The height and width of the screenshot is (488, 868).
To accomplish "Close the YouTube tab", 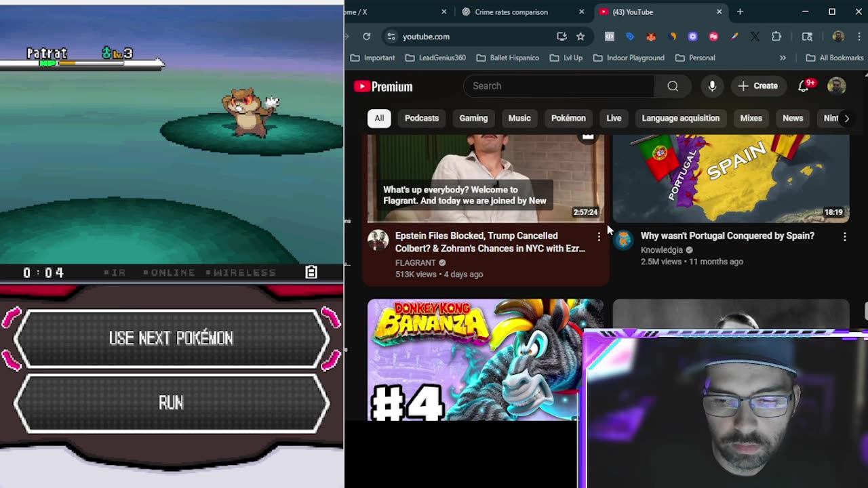I will coord(719,12).
